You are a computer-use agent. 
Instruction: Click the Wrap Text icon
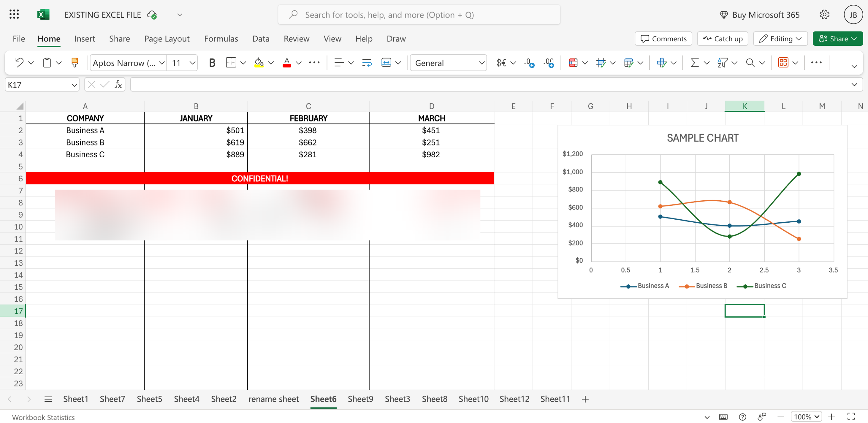tap(367, 63)
